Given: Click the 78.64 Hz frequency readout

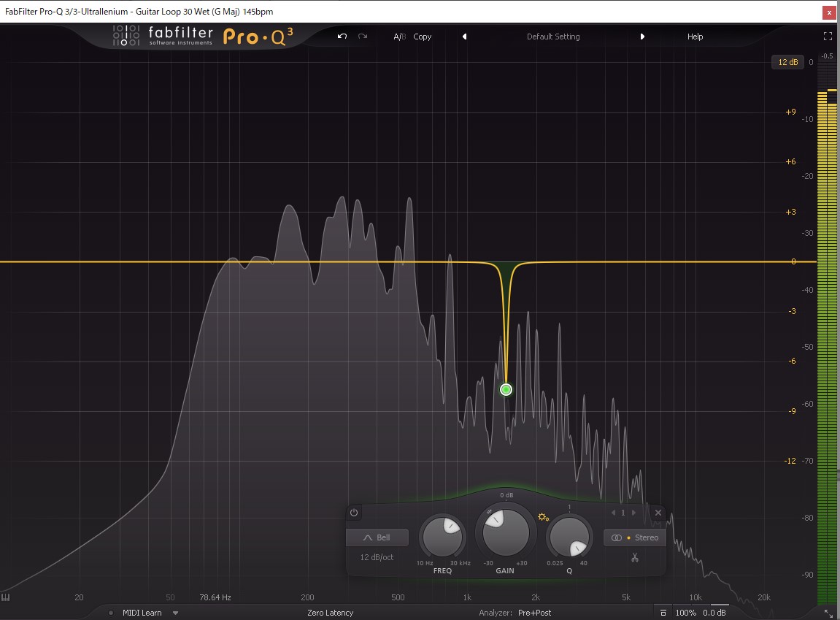Looking at the screenshot, I should point(215,597).
